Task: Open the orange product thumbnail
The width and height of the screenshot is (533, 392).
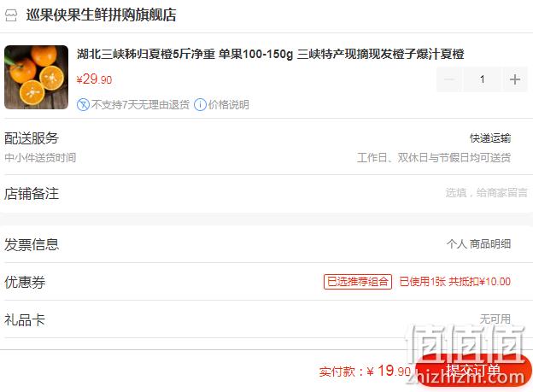Action: pos(37,77)
